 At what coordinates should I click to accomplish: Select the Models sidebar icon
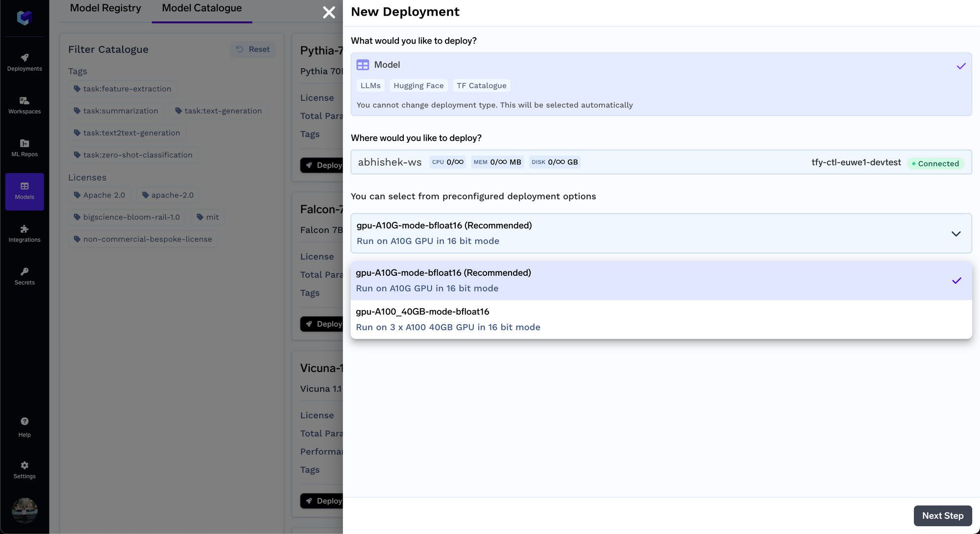tap(24, 190)
